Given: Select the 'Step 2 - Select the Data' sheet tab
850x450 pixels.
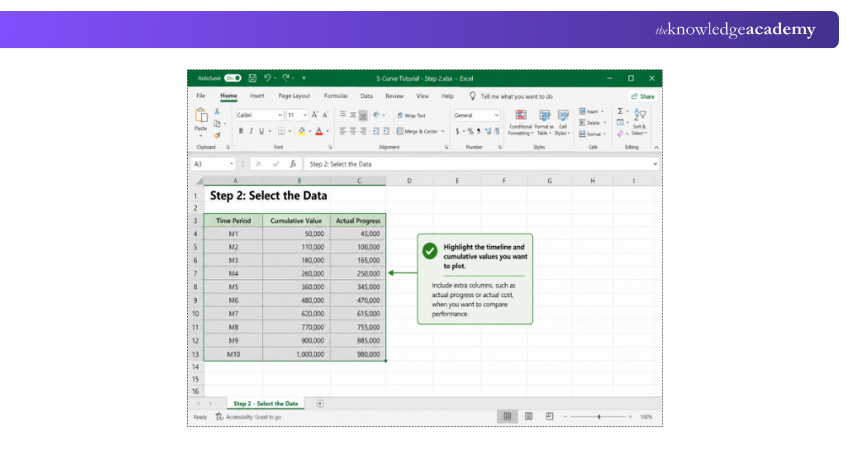Looking at the screenshot, I should click(266, 403).
